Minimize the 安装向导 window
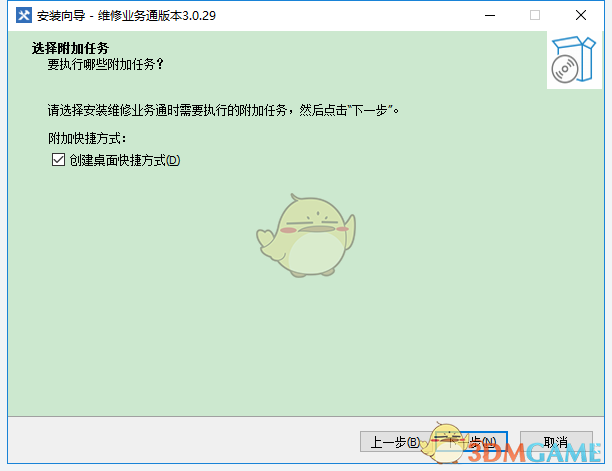This screenshot has height=471, width=612. [x=490, y=15]
